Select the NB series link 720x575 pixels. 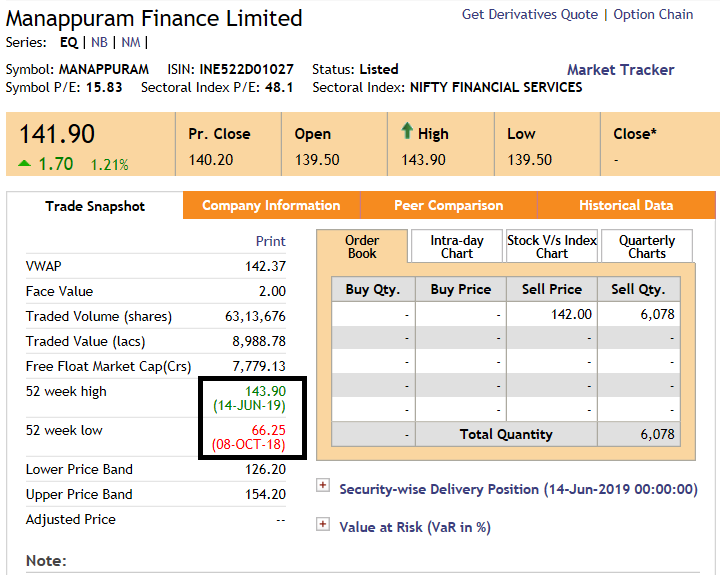pos(99,43)
